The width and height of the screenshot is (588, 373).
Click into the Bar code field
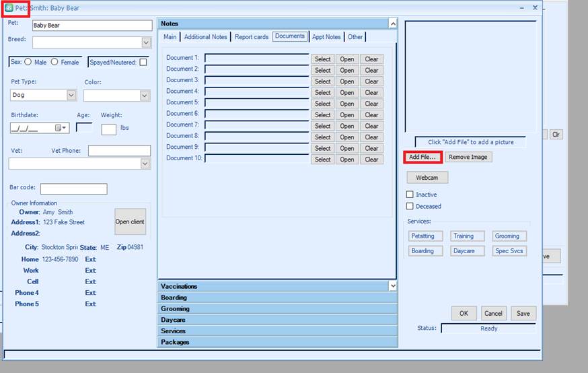pyautogui.click(x=73, y=189)
